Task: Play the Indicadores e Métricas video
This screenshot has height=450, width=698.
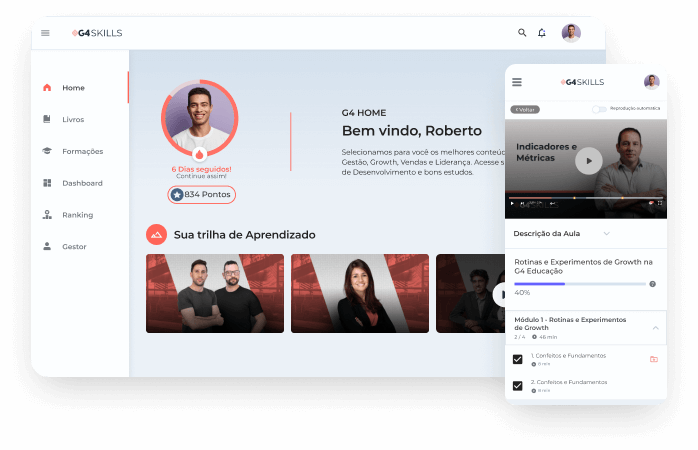Action: [x=589, y=160]
